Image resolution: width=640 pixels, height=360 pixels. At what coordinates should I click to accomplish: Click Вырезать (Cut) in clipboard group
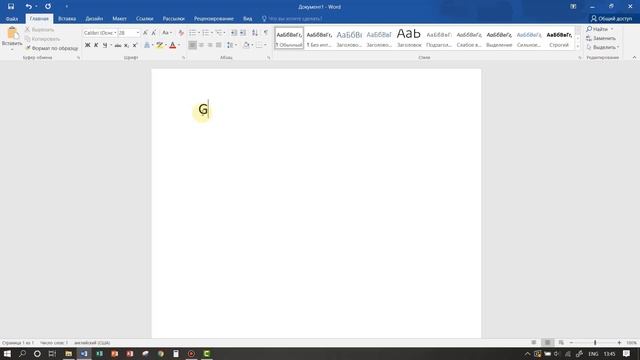tap(40, 30)
